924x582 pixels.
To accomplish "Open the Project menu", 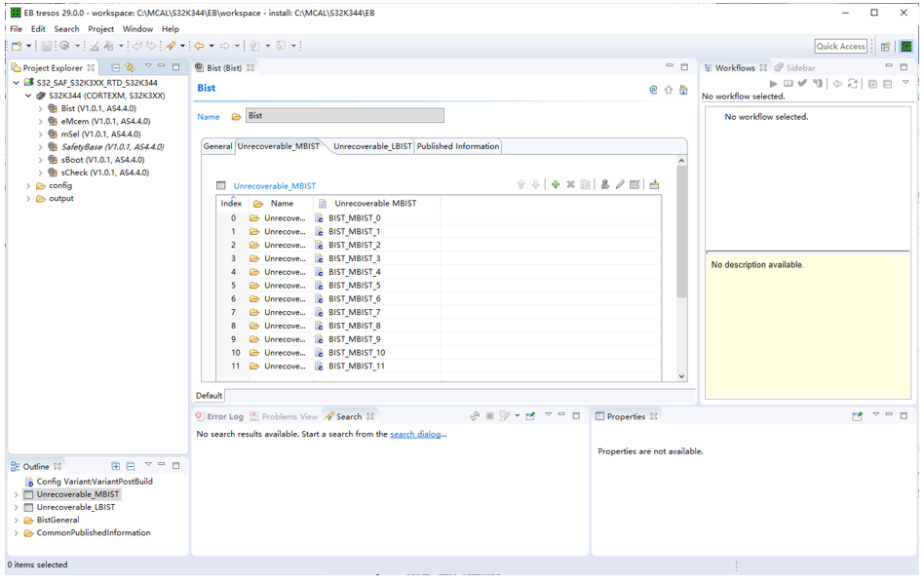I will 100,29.
